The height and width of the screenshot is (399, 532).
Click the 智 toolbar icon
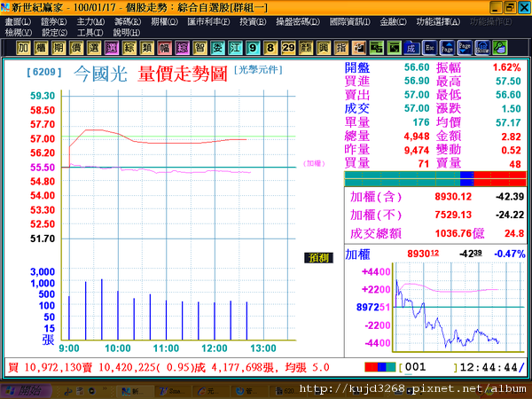[x=199, y=48]
